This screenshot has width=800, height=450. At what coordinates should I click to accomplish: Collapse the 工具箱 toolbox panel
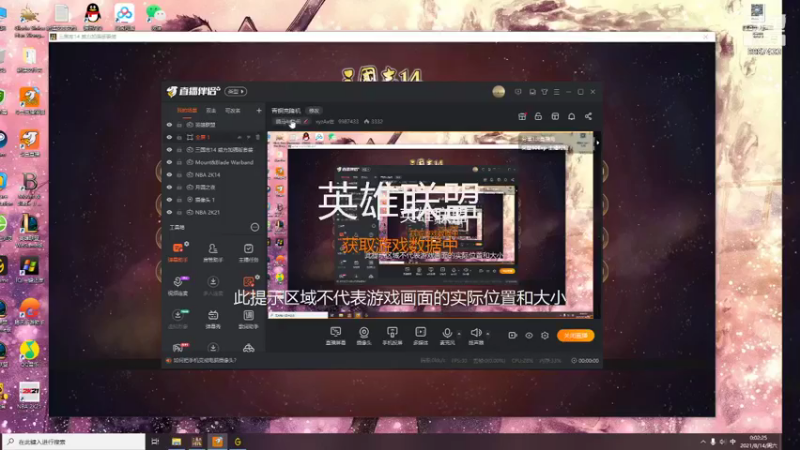255,227
